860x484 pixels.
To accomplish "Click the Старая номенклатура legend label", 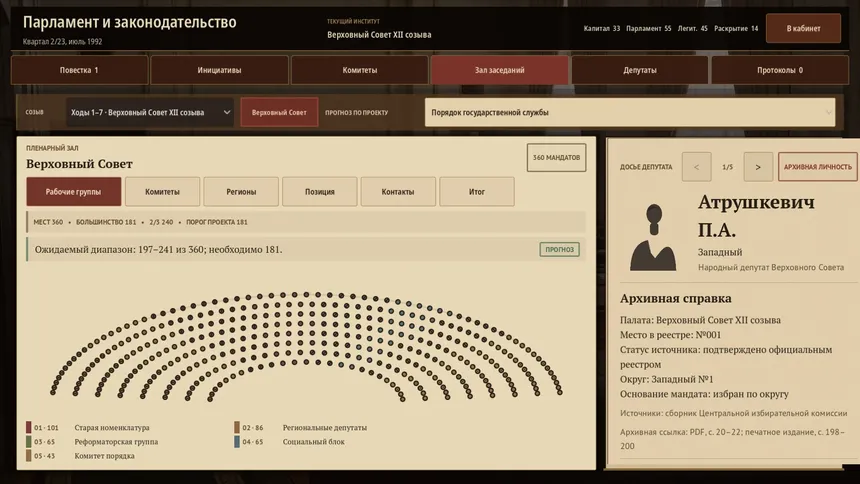I will click(112, 427).
